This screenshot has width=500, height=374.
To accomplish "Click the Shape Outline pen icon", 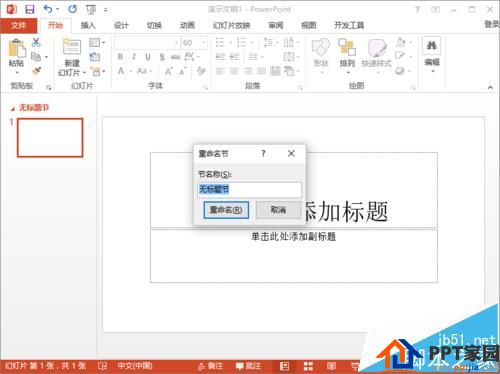I will [x=400, y=56].
